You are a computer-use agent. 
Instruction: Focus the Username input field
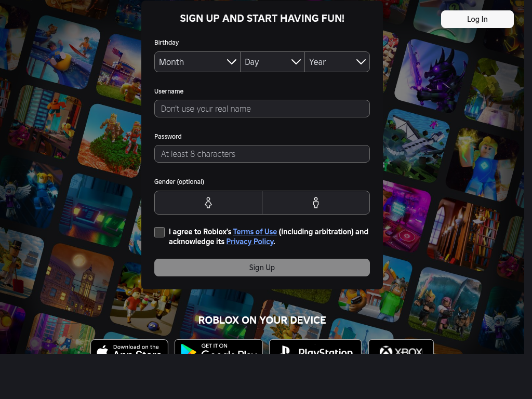coord(262,109)
